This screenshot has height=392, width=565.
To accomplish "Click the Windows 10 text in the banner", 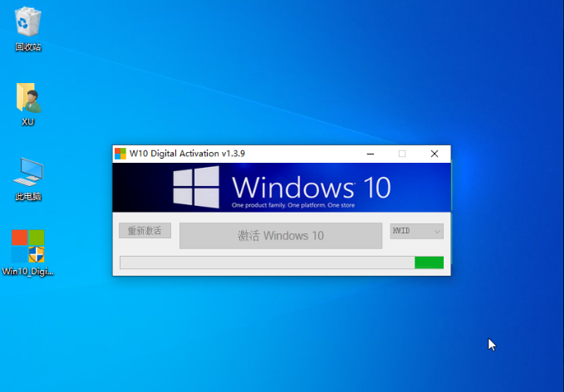I will point(311,186).
